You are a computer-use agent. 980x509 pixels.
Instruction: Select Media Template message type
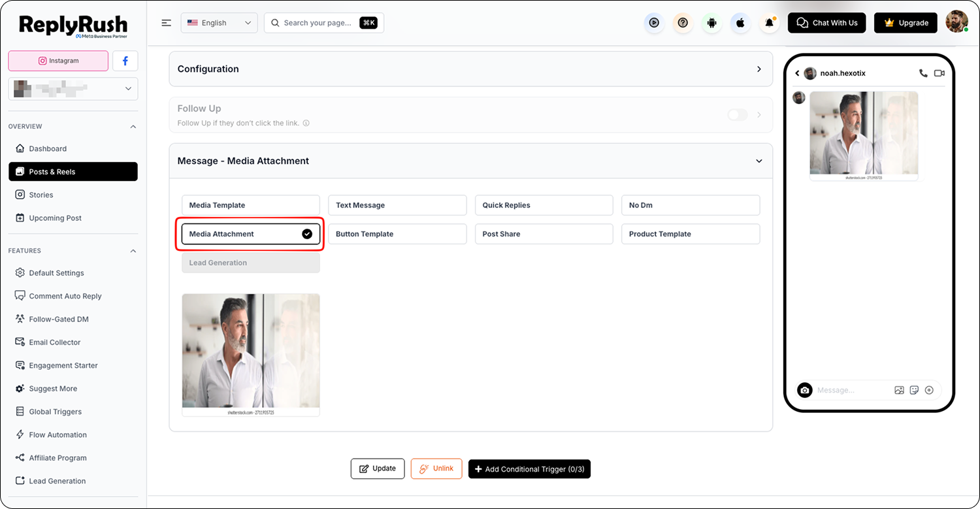click(x=251, y=205)
